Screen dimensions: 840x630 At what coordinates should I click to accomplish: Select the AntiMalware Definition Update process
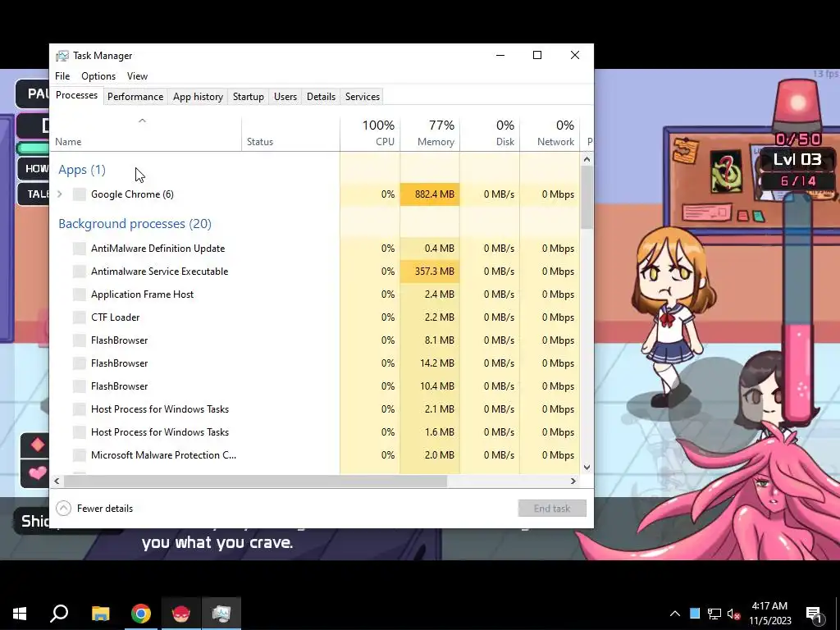click(x=314, y=248)
